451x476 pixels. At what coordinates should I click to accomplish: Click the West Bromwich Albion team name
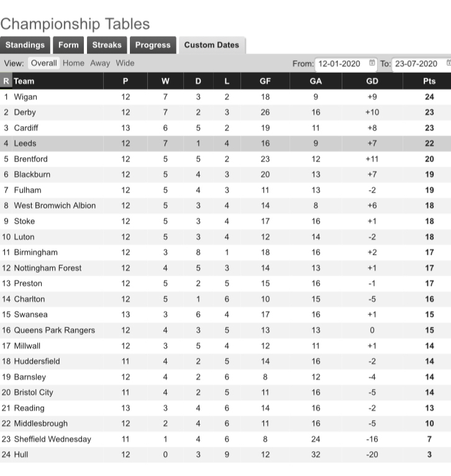point(55,206)
